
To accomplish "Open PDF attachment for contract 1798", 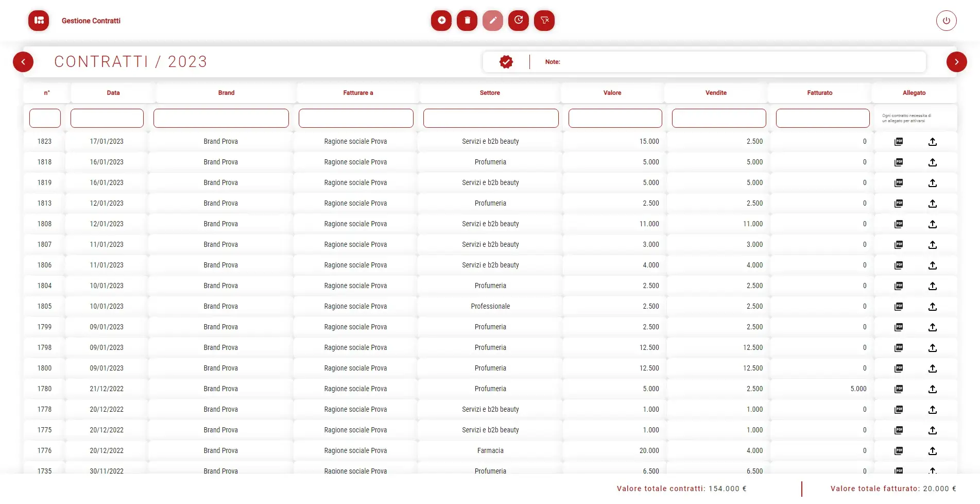I will (899, 347).
